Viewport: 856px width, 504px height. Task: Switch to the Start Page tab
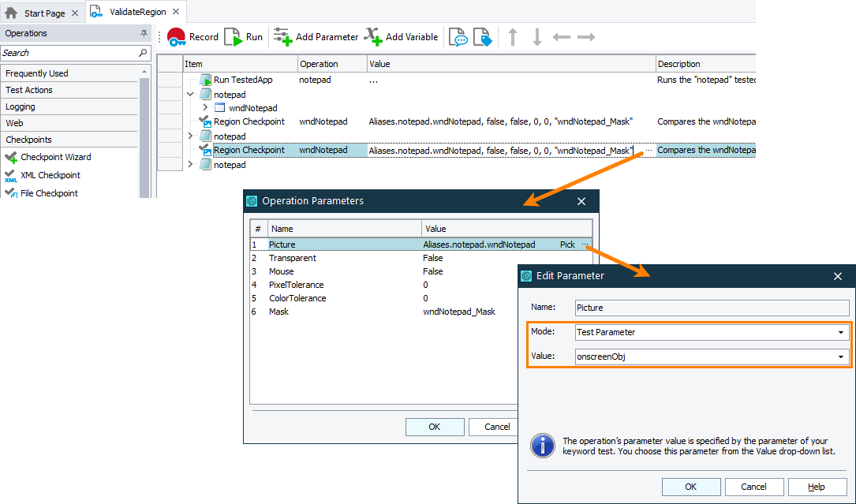coord(43,12)
